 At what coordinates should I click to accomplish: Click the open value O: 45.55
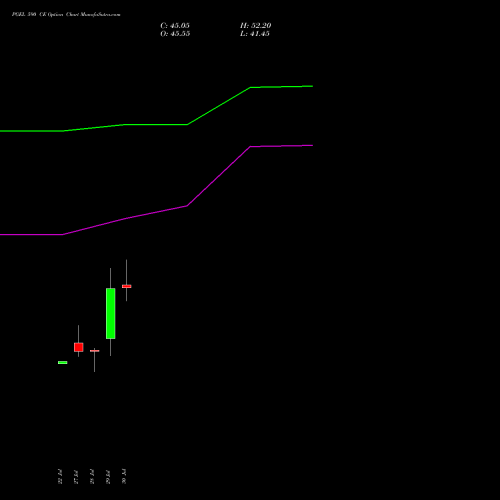point(175,34)
